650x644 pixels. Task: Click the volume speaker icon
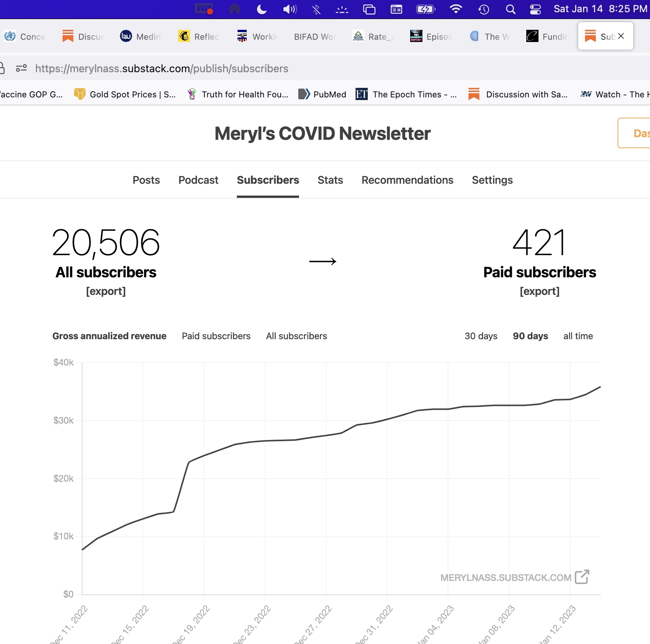289,9
